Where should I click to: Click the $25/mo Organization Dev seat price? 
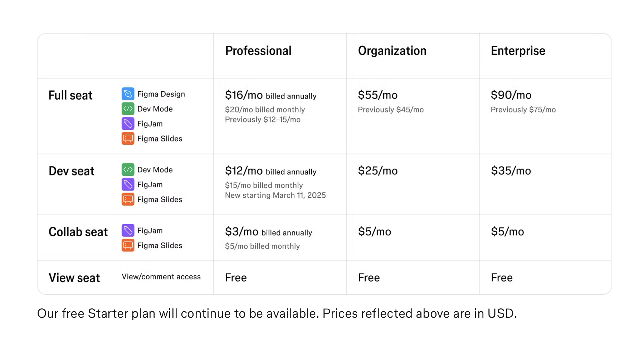[377, 171]
